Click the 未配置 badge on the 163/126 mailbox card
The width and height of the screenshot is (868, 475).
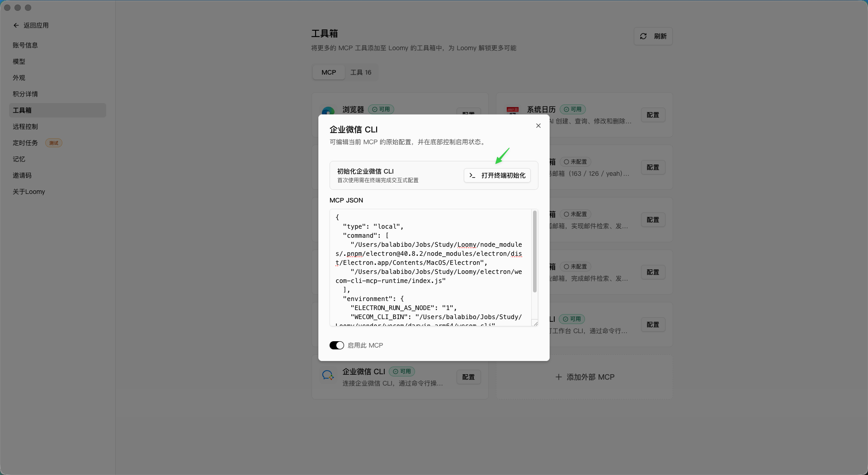pyautogui.click(x=575, y=161)
